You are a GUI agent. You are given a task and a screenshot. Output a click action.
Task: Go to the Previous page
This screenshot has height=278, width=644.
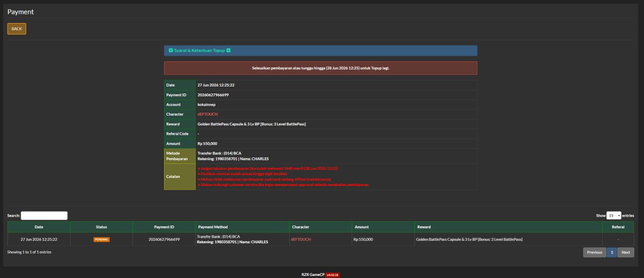(x=595, y=252)
